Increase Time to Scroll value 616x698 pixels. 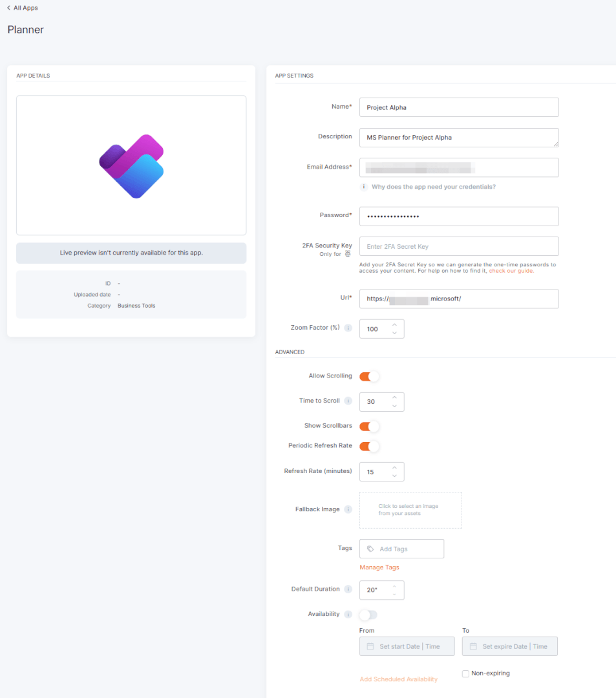click(394, 397)
